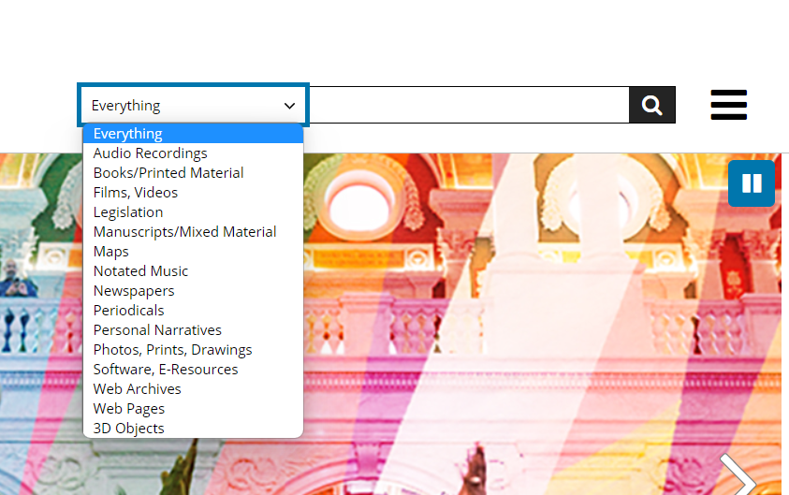The height and width of the screenshot is (495, 789).
Task: Select Software, E-Resources option
Action: pos(193,369)
